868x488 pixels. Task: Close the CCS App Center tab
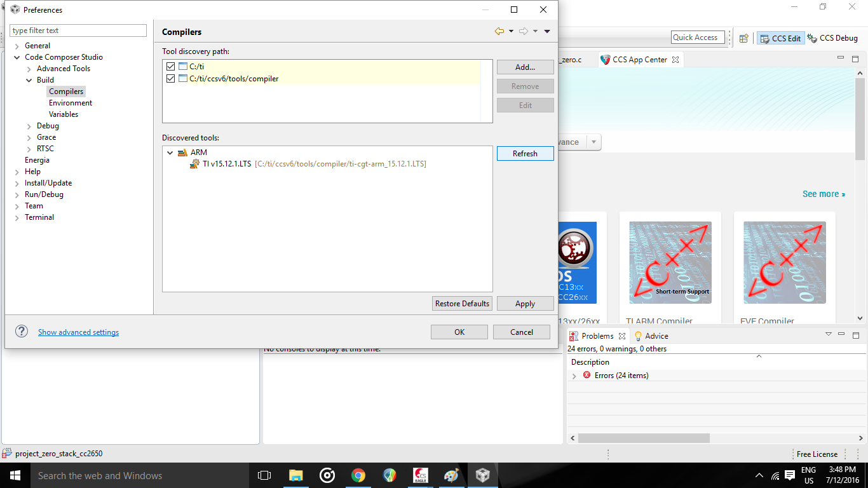[x=675, y=60]
